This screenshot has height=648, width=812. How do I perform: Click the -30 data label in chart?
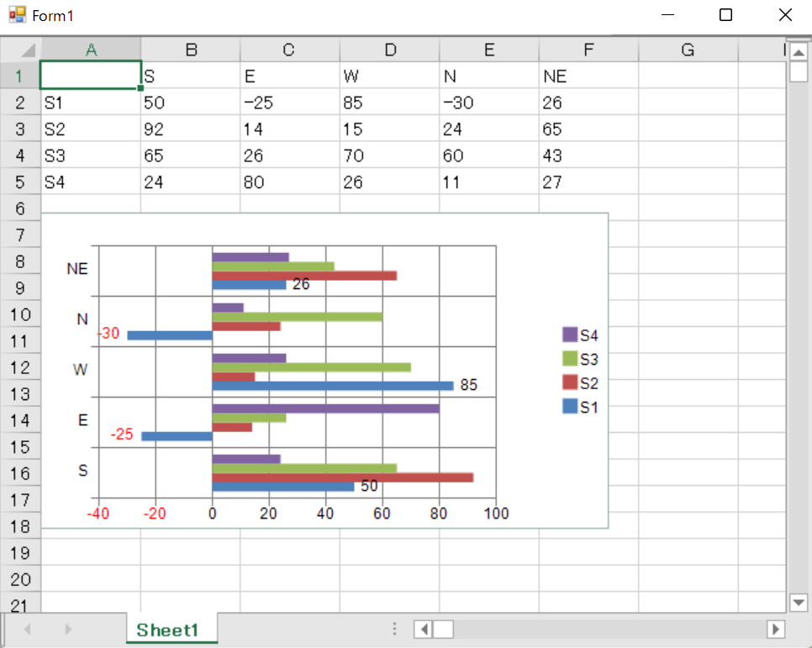coord(108,333)
